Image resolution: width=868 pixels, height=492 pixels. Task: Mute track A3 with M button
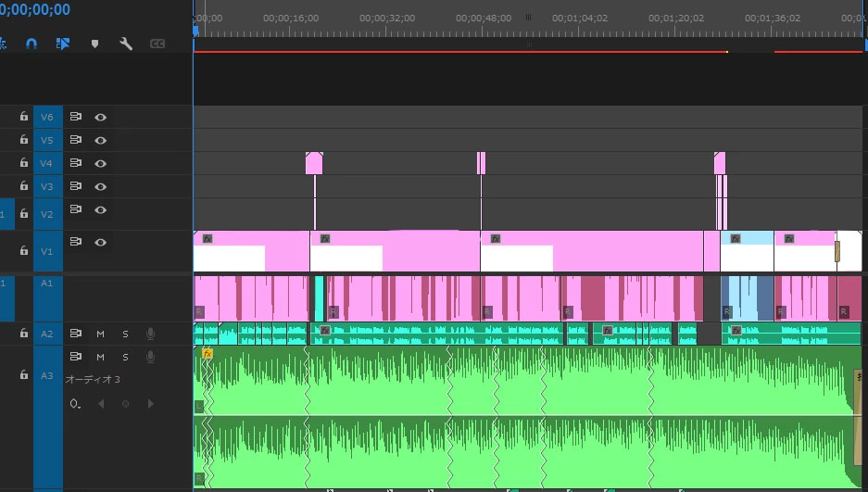coord(100,357)
